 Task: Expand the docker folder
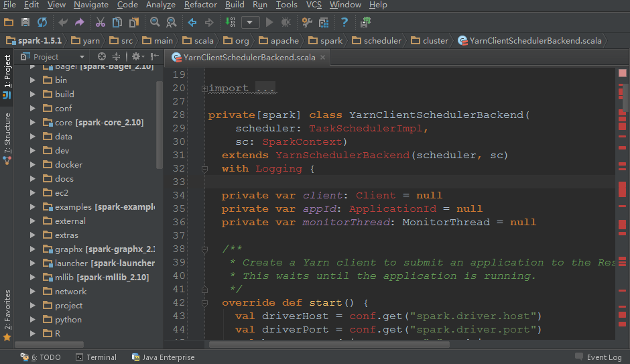(x=33, y=164)
